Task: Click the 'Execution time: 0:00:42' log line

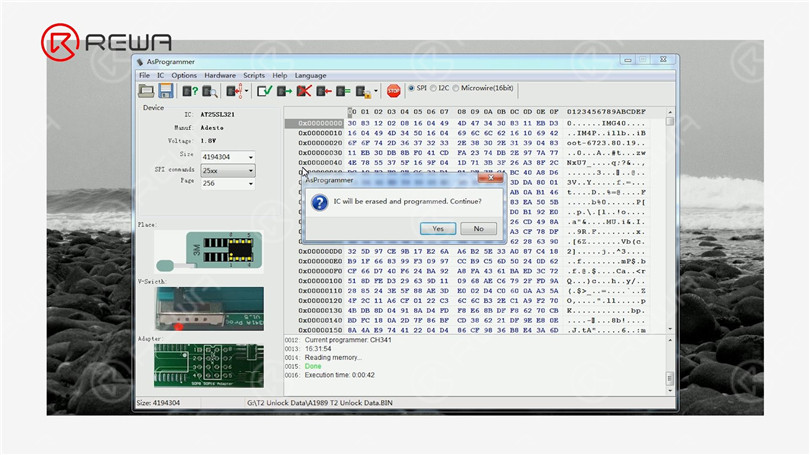Action: [x=340, y=375]
